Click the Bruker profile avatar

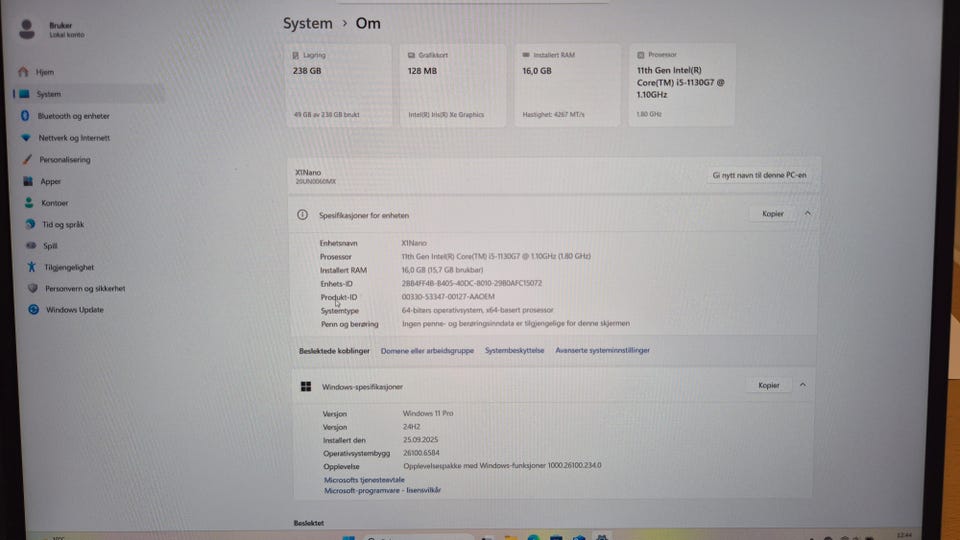(27, 29)
